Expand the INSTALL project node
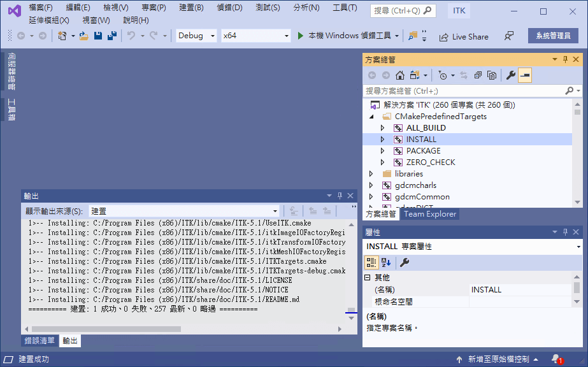 pos(382,140)
